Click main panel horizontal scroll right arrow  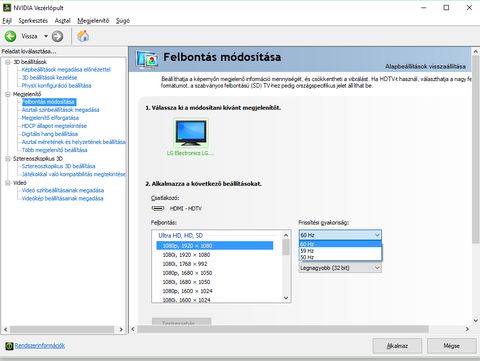click(467, 329)
